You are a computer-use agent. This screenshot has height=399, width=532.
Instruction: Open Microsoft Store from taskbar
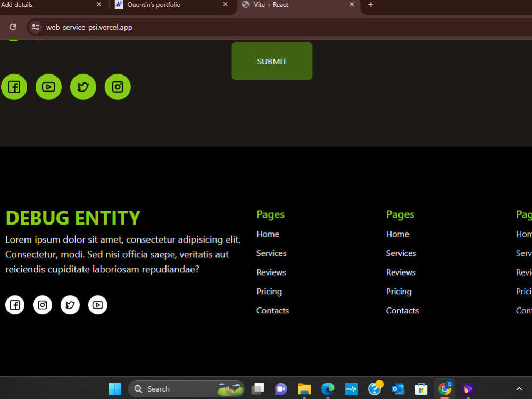point(421,389)
